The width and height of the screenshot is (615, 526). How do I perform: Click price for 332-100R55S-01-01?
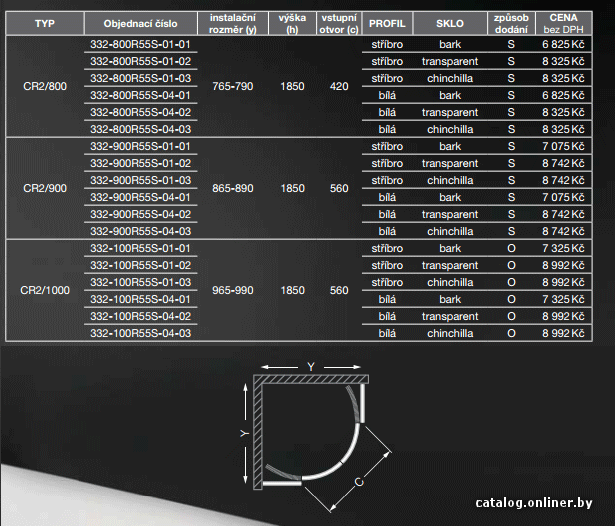pyautogui.click(x=563, y=248)
